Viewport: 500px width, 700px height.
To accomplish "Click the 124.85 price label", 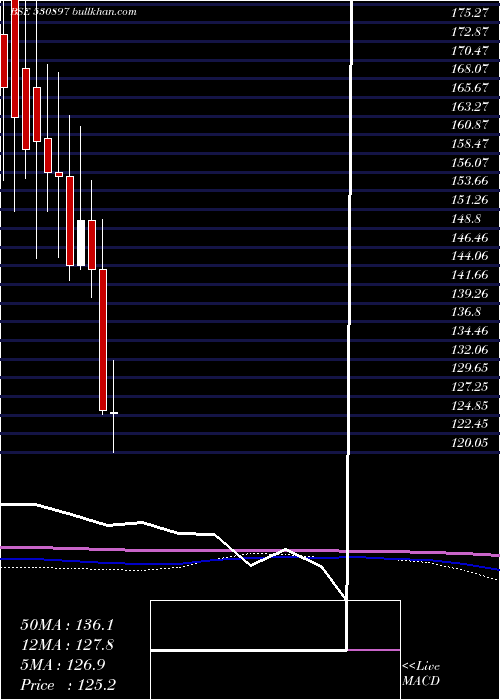I will pyautogui.click(x=470, y=405).
